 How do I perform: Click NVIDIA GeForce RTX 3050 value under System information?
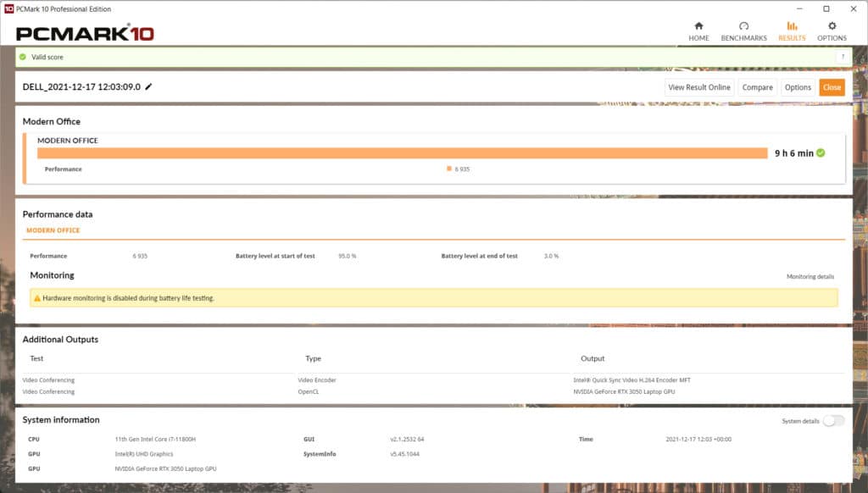[x=165, y=468]
